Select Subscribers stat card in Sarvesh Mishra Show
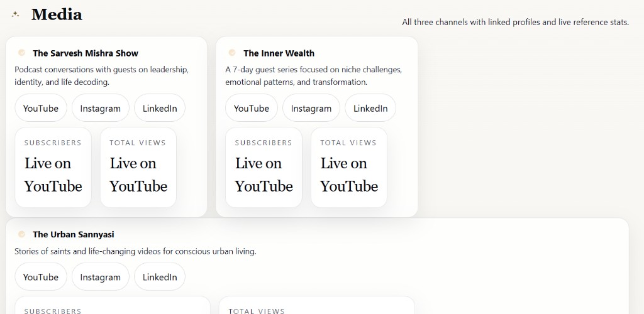Image resolution: width=644 pixels, height=314 pixels. point(53,167)
